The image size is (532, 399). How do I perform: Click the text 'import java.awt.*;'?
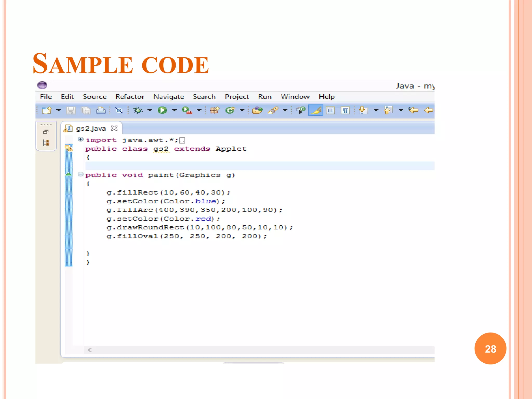click(x=132, y=140)
